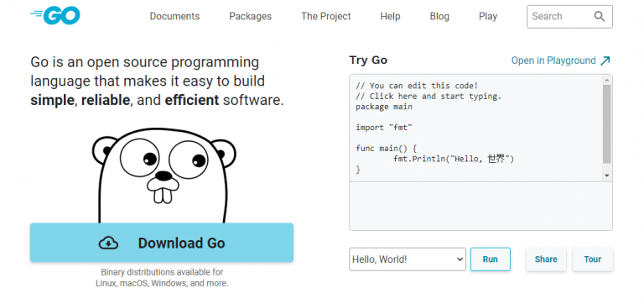The width and height of the screenshot is (644, 304).
Task: Click the Go gopher mascot image
Action: [x=164, y=176]
